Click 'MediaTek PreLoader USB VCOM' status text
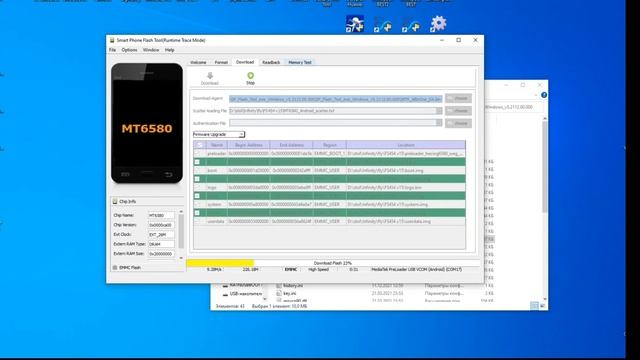Screen dimensions: 640x360 (416, 269)
